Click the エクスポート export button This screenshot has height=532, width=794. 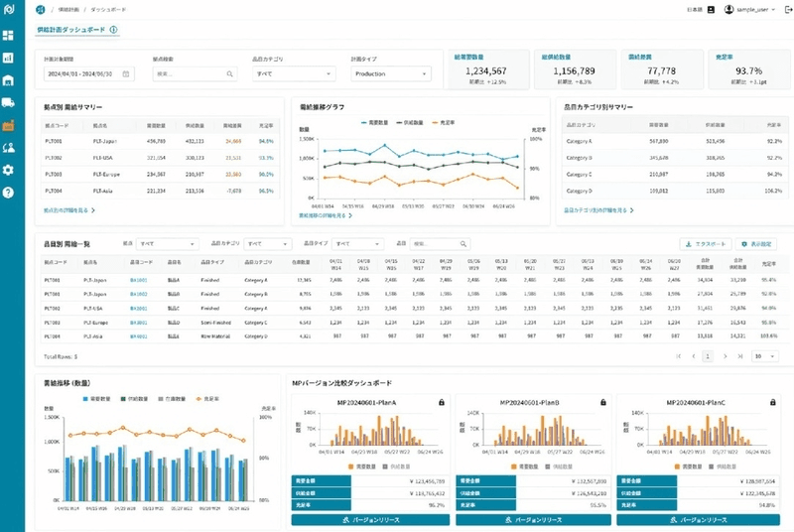click(x=706, y=244)
